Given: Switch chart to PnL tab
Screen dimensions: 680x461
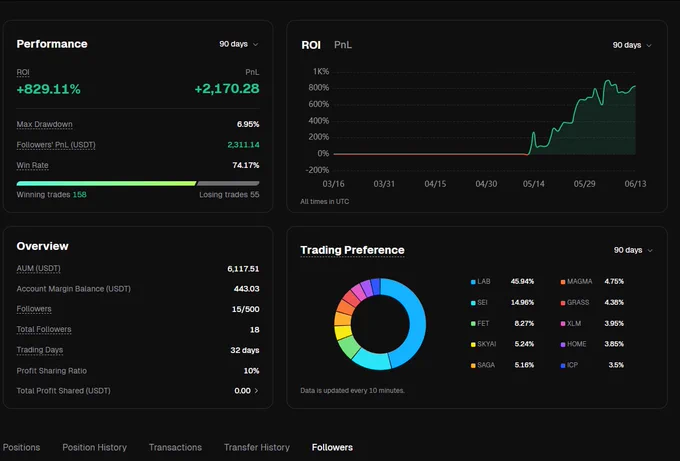Looking at the screenshot, I should [x=343, y=45].
